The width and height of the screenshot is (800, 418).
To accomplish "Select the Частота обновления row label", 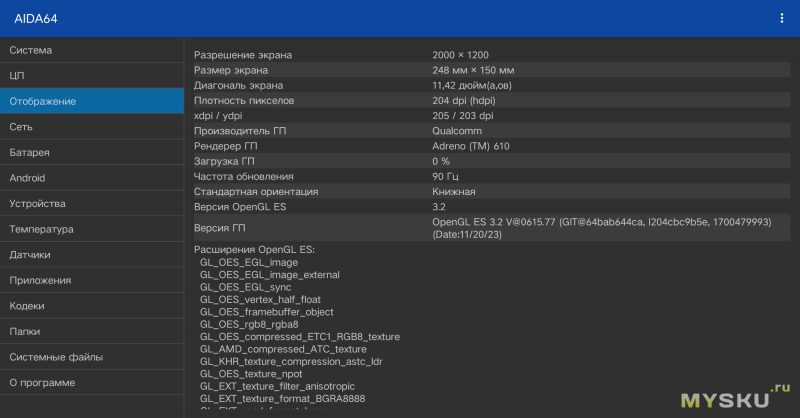I will [243, 176].
